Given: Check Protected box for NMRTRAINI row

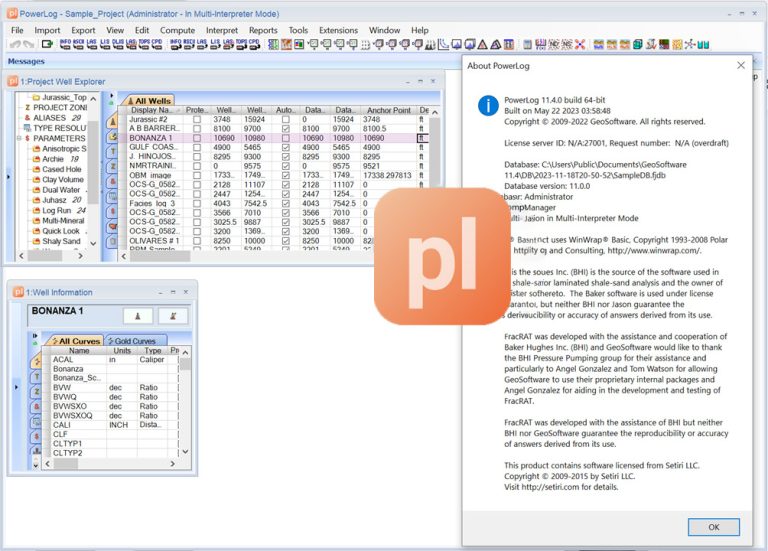Looking at the screenshot, I should 197,166.
